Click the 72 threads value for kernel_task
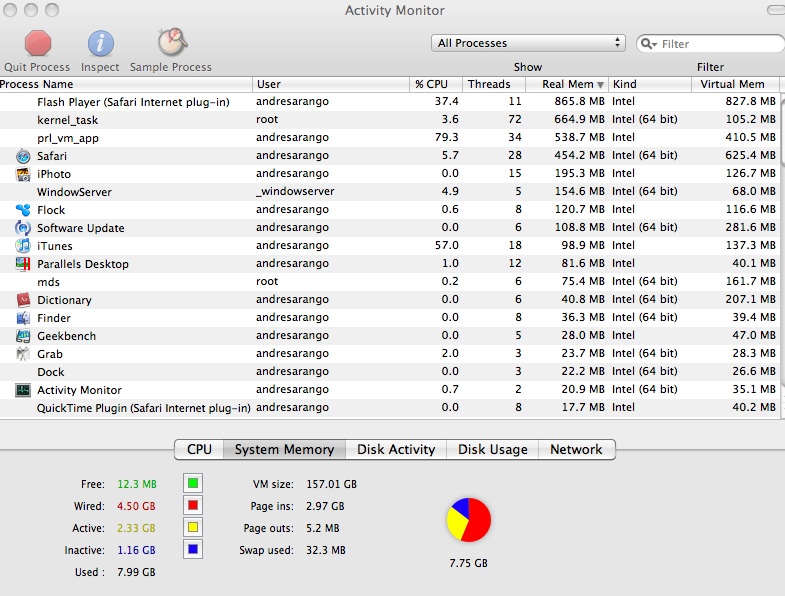Viewport: 785px width, 596px height. 515,119
